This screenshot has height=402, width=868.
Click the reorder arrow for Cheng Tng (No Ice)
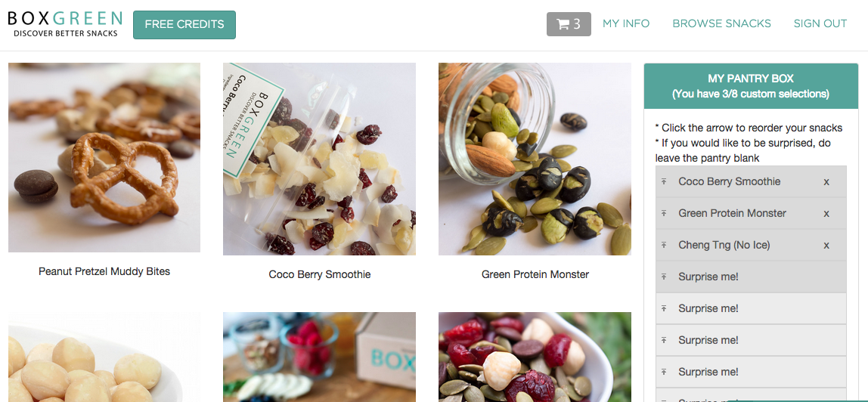click(663, 245)
